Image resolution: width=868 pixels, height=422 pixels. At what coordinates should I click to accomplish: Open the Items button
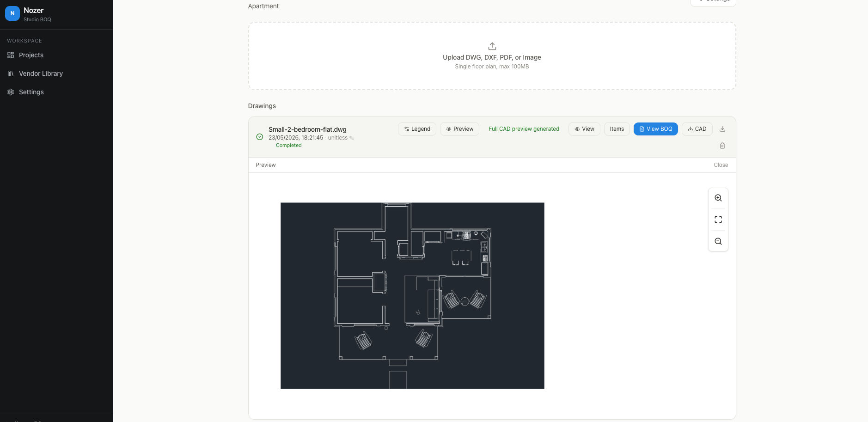tap(617, 129)
